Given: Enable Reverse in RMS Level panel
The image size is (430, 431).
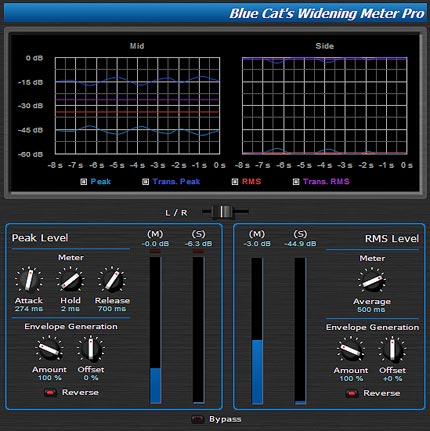Looking at the screenshot, I should coord(352,394).
